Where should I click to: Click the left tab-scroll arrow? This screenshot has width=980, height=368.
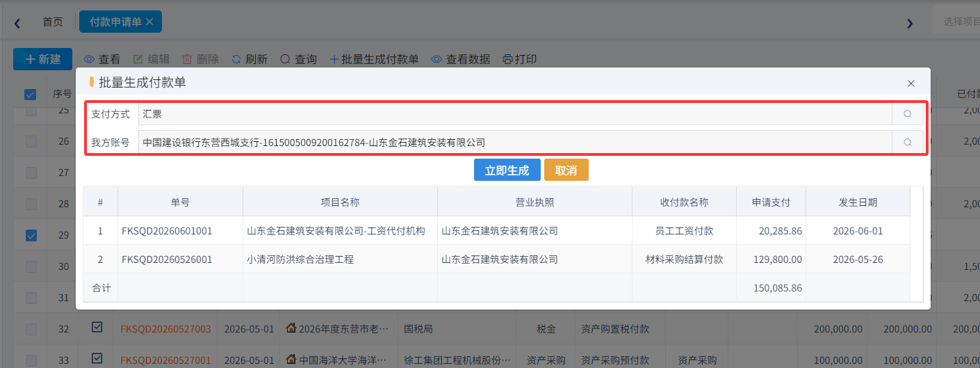pos(17,24)
